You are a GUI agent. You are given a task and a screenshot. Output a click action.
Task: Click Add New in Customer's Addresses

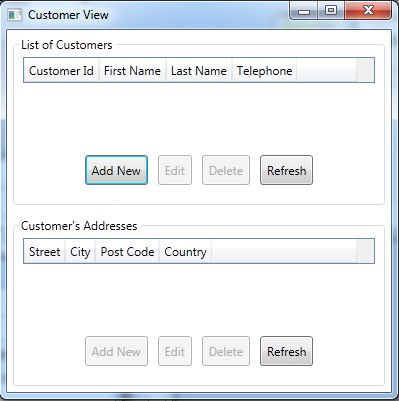pyautogui.click(x=116, y=351)
